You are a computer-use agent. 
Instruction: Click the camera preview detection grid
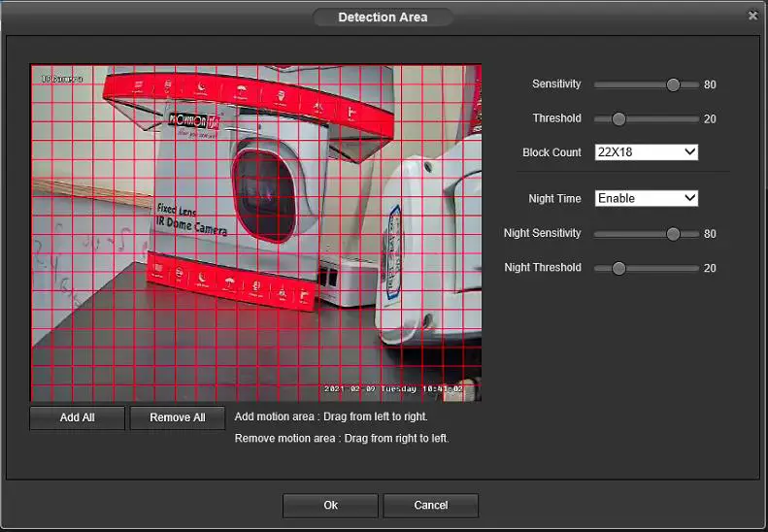click(255, 233)
